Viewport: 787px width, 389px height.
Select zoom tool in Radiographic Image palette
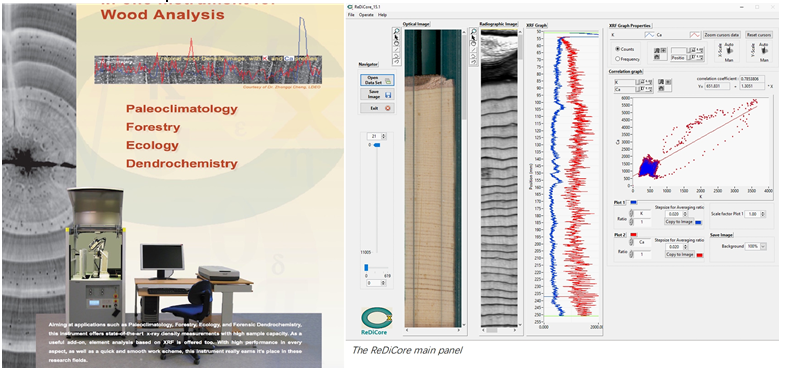(x=473, y=31)
